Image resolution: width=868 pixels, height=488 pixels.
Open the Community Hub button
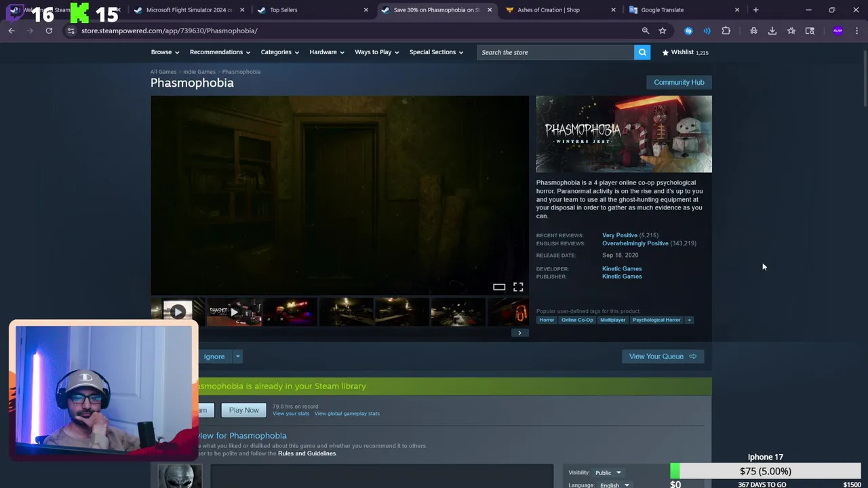[679, 82]
